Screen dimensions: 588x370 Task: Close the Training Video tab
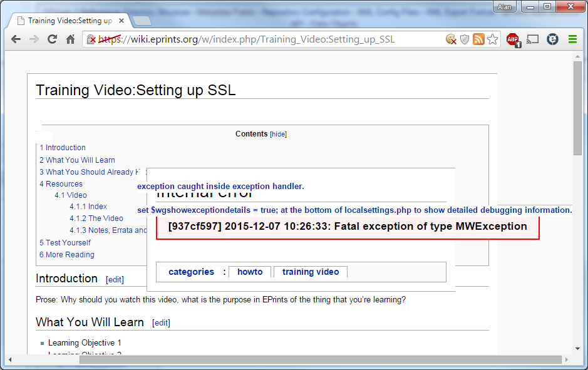pos(121,21)
